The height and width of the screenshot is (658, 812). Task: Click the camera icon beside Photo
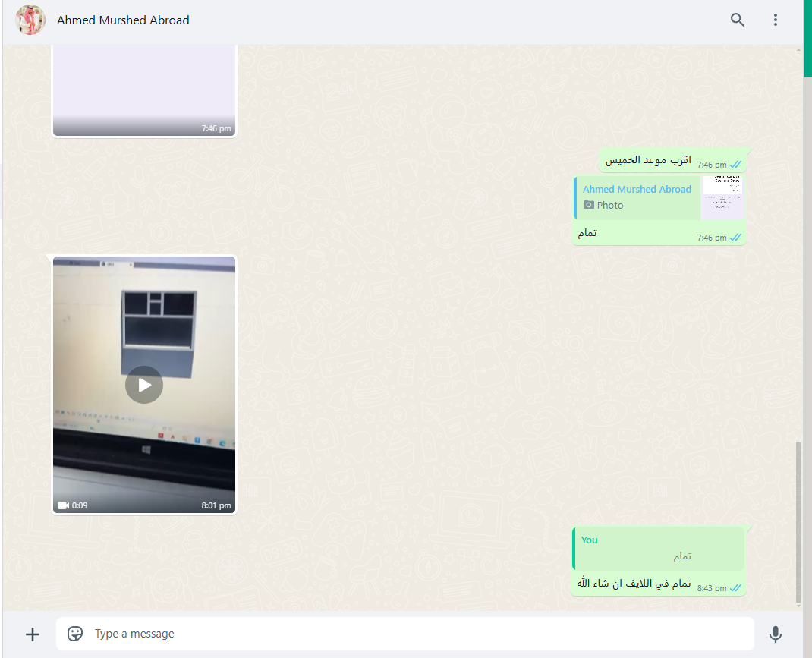tap(588, 205)
